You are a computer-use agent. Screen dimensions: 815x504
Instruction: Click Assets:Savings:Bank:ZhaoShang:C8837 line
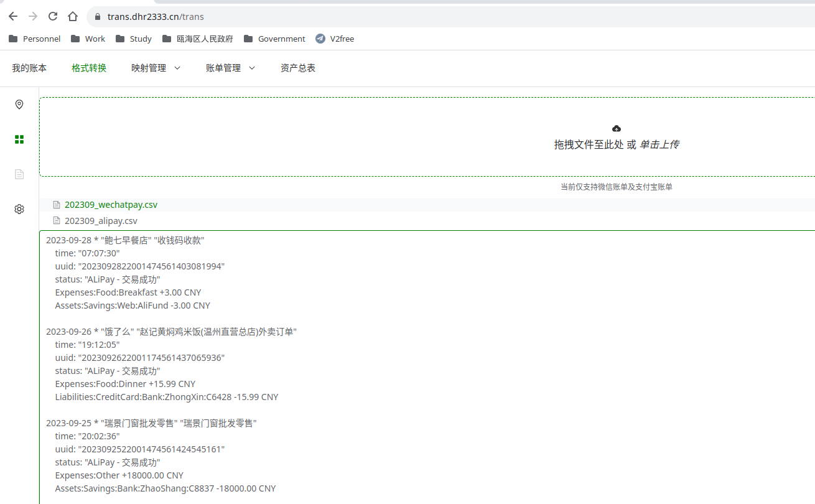[165, 488]
